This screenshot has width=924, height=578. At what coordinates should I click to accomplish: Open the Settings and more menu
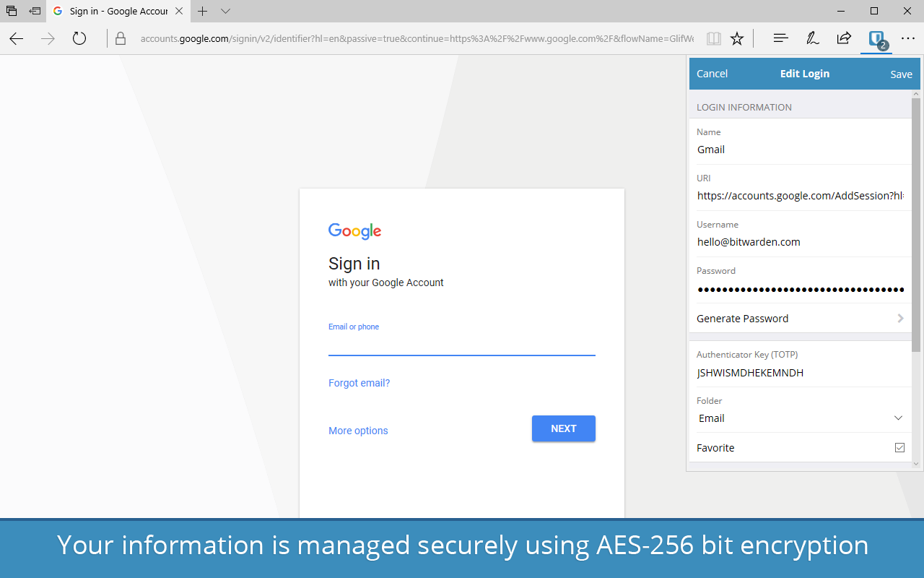coord(907,38)
